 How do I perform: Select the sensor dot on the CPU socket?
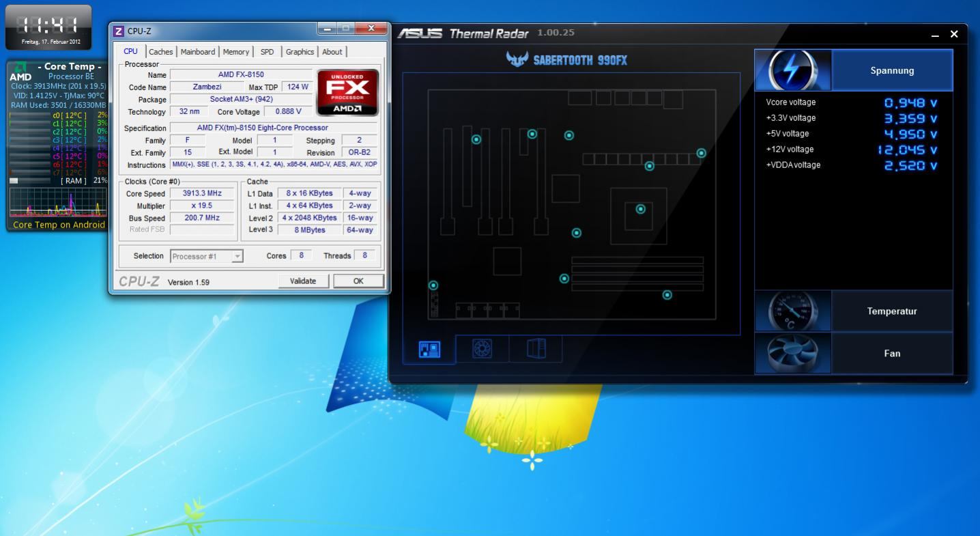coord(640,209)
